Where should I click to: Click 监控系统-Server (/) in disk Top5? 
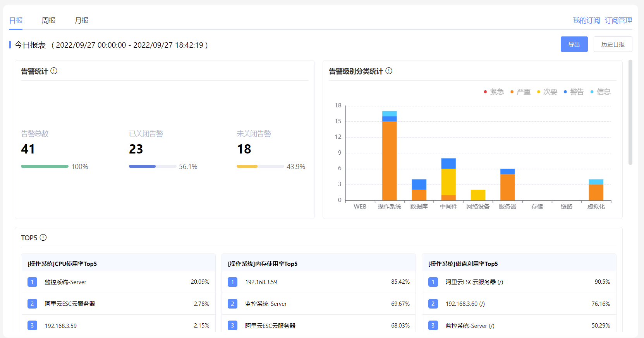(470, 326)
